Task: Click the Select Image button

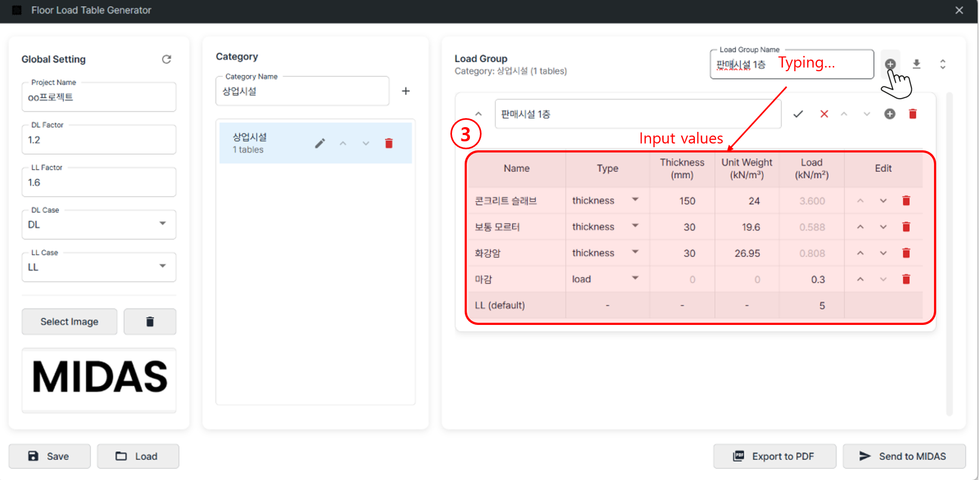Action: (x=69, y=321)
